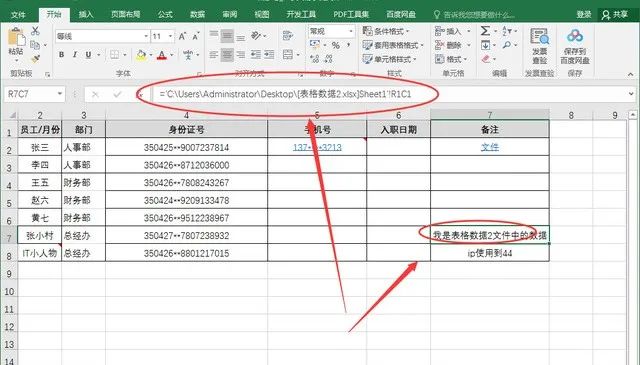The height and width of the screenshot is (365, 640).
Task: Toggle Underline formatting
Action: coord(88,54)
